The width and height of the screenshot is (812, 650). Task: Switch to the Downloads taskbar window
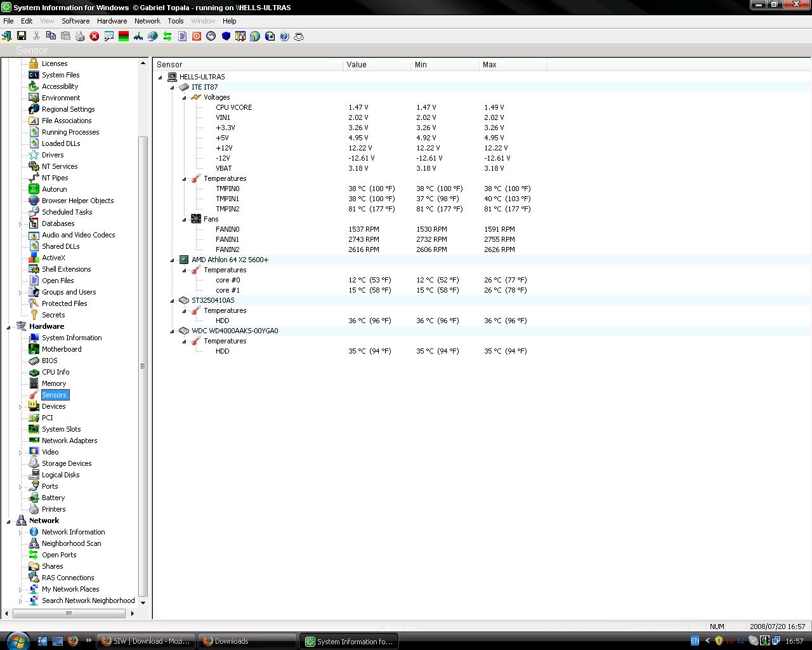click(x=247, y=641)
